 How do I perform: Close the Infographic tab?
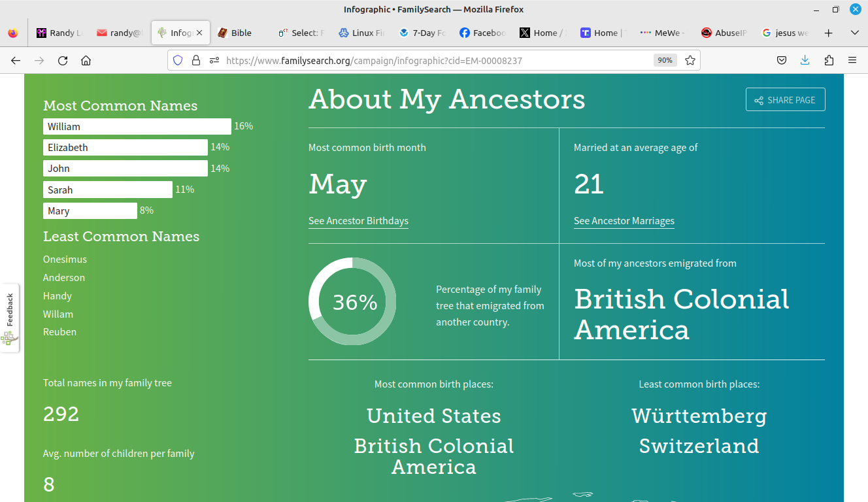pyautogui.click(x=199, y=33)
